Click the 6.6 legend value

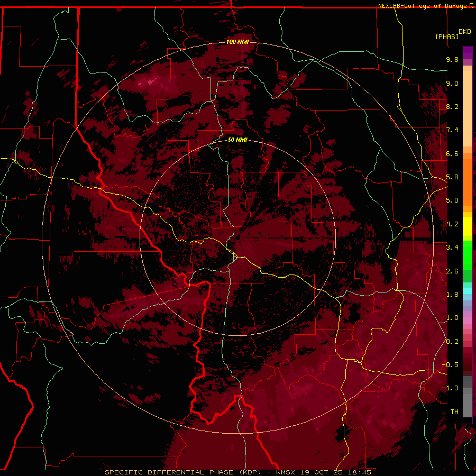coord(452,153)
